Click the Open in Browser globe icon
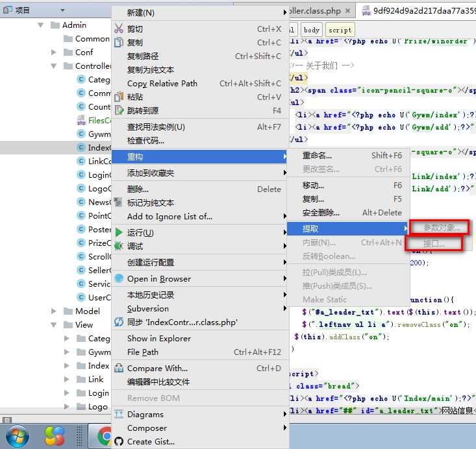 [119, 278]
